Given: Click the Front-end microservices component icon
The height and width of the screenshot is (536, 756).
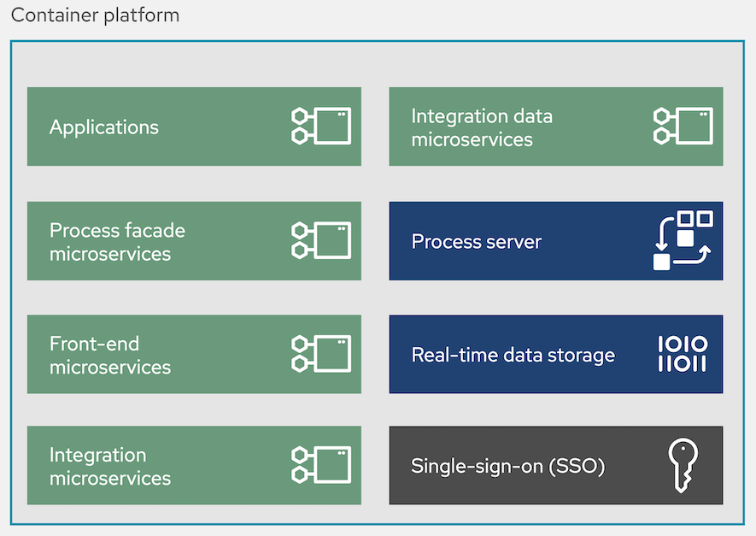Looking at the screenshot, I should click(320, 354).
